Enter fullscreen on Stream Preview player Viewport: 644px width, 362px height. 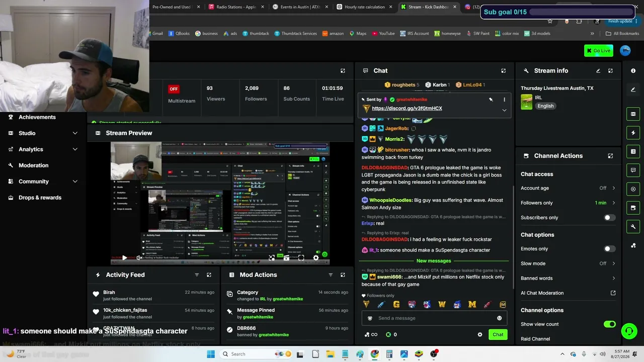[301, 258]
